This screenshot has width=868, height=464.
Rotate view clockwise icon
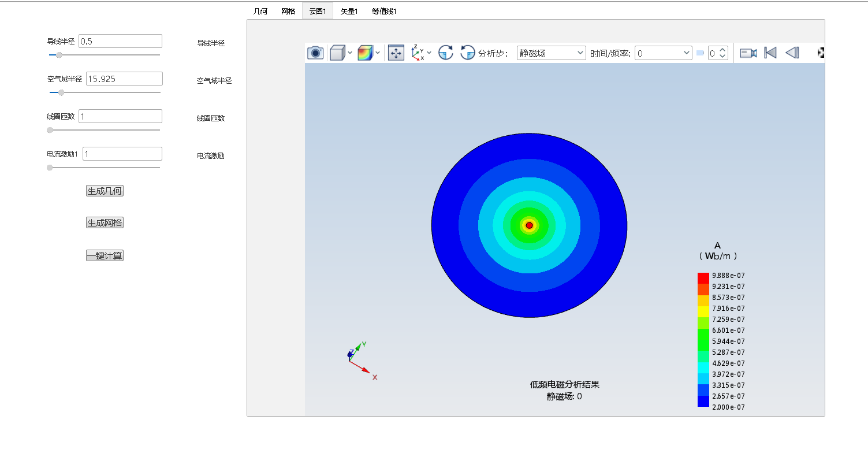pyautogui.click(x=446, y=53)
